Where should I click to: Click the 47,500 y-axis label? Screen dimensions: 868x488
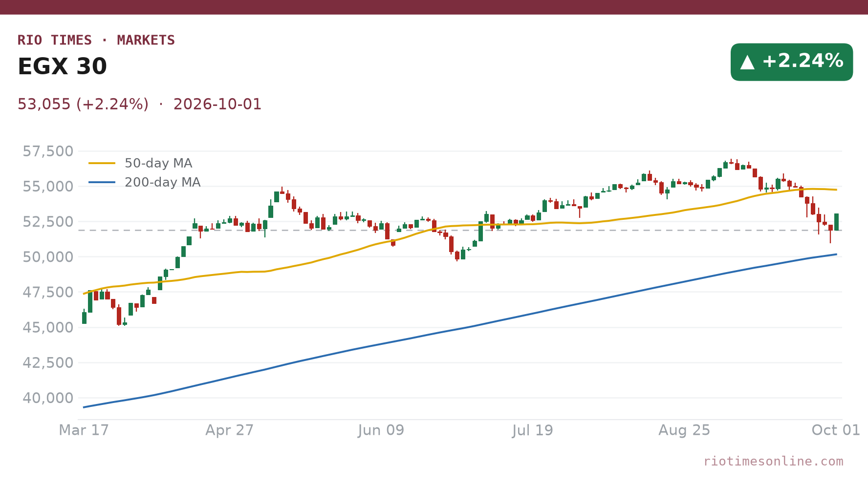(x=48, y=292)
